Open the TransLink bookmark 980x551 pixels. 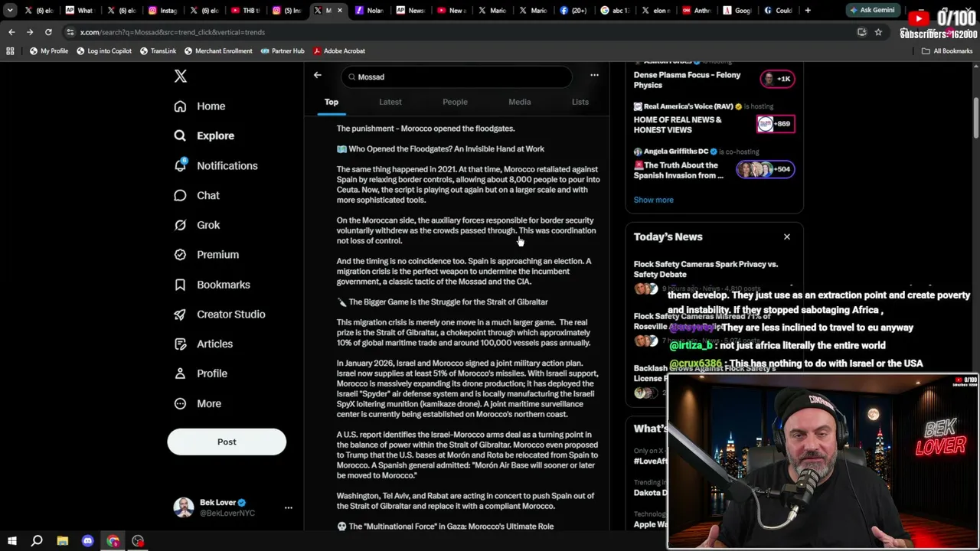158,51
